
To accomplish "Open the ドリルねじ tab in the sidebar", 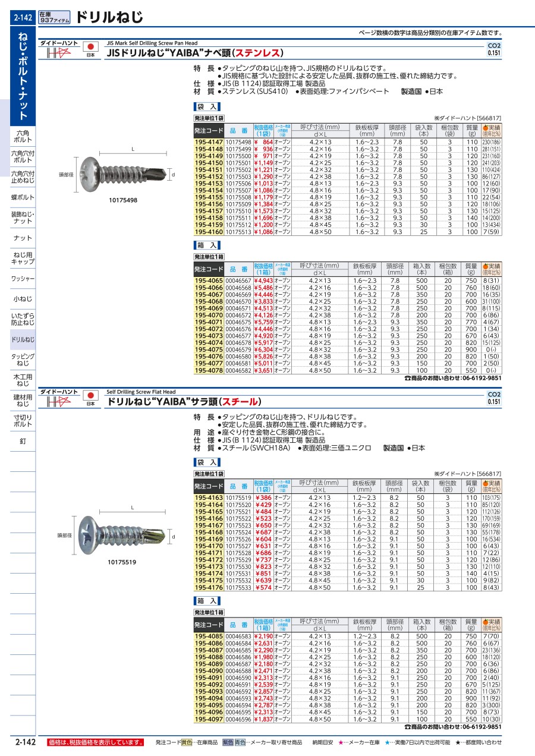I will coord(23,339).
